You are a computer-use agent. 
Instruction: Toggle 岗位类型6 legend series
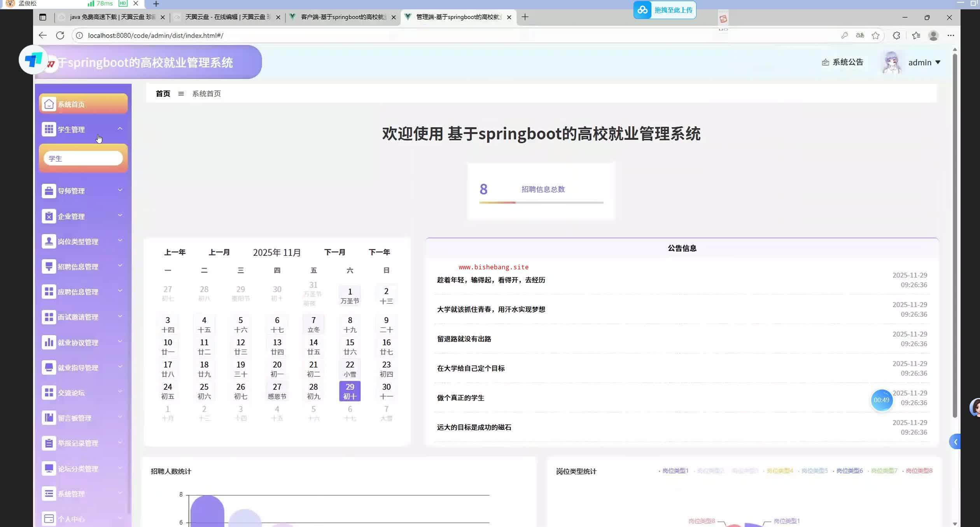click(849, 471)
